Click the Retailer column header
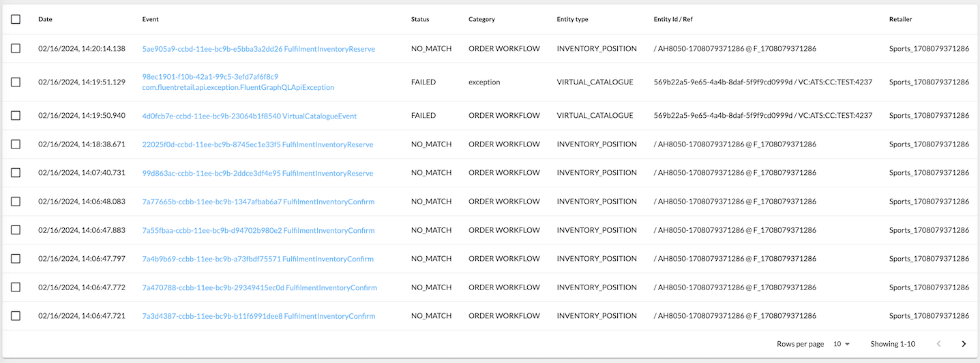The height and width of the screenshot is (363, 980). pos(900,19)
